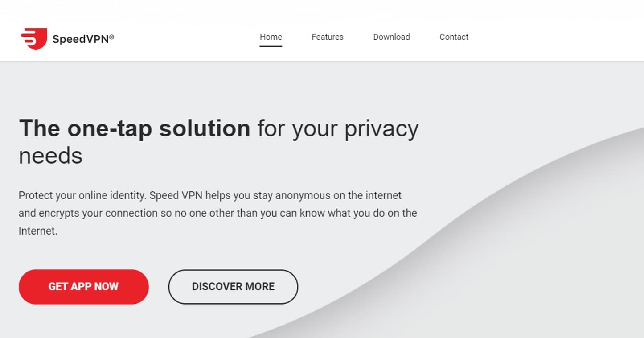Click the final word "Internet." in description
This screenshot has height=338, width=644.
38,231
